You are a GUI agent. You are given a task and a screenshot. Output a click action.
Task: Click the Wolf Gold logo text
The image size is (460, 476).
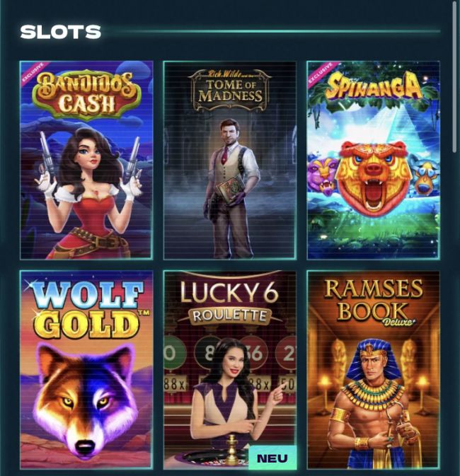tap(87, 309)
